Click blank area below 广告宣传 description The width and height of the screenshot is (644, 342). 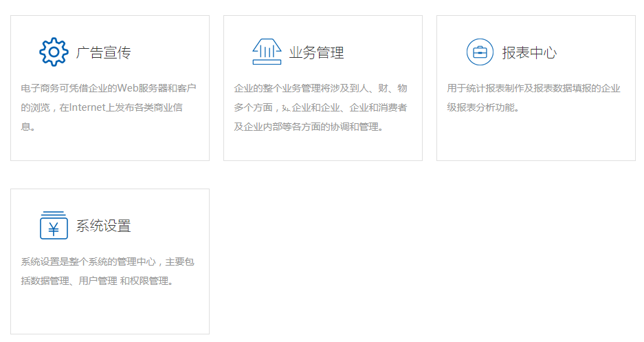(109, 147)
